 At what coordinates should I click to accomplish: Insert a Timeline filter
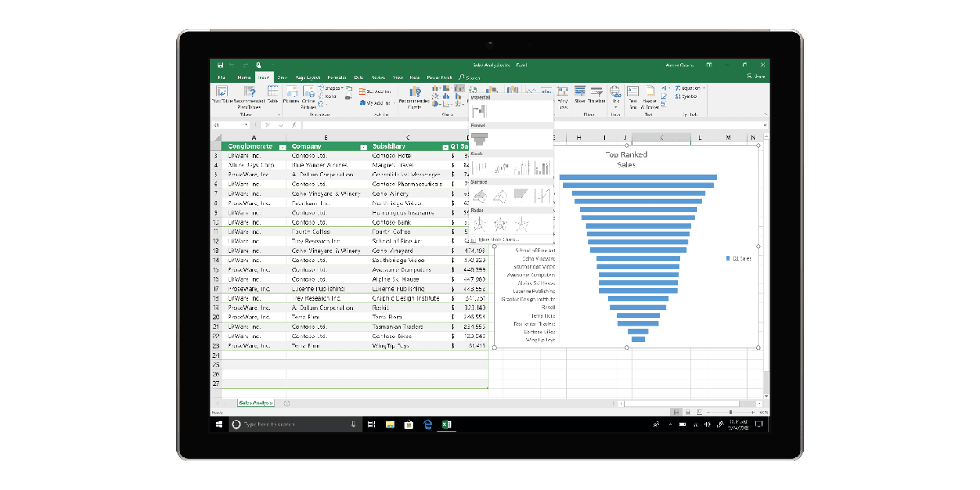tap(597, 95)
